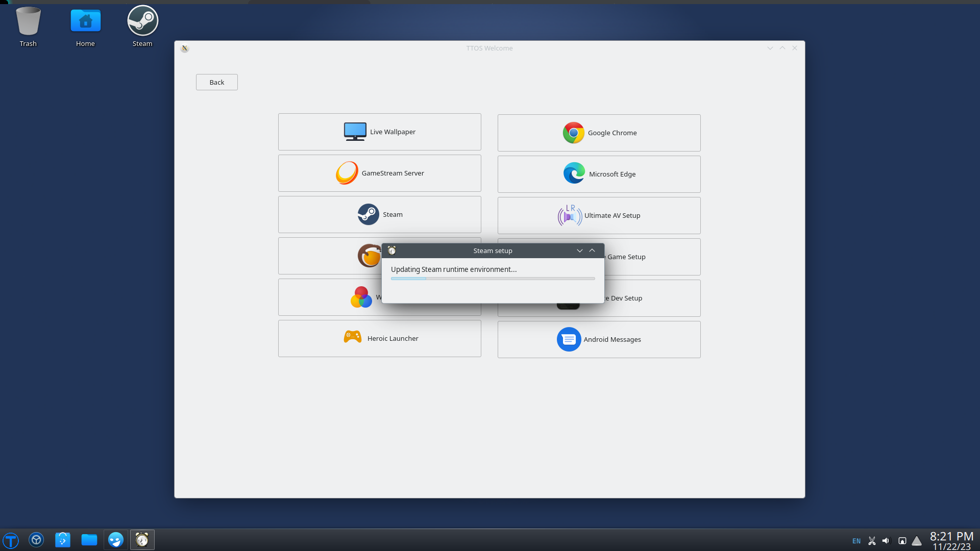Install the Live Wallpaper option

380,132
